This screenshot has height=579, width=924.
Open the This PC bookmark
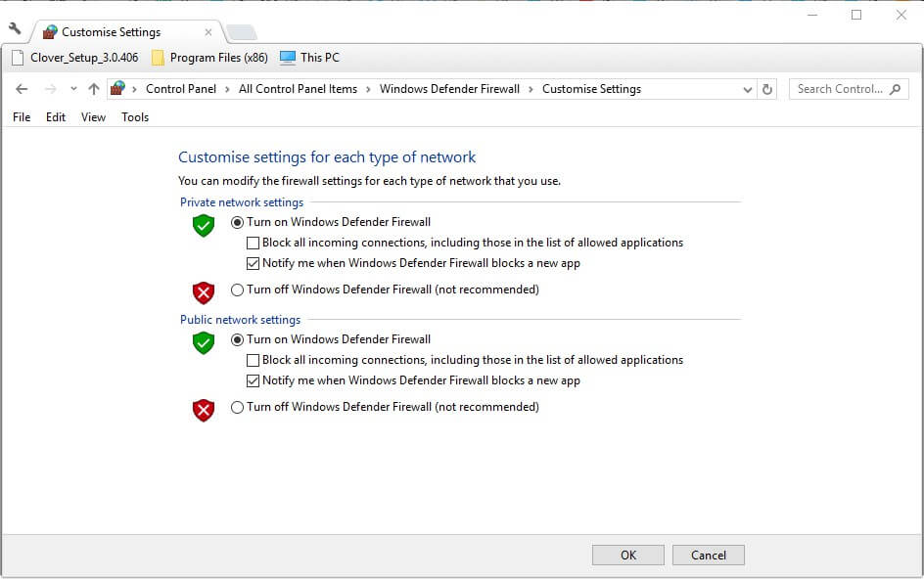(309, 58)
